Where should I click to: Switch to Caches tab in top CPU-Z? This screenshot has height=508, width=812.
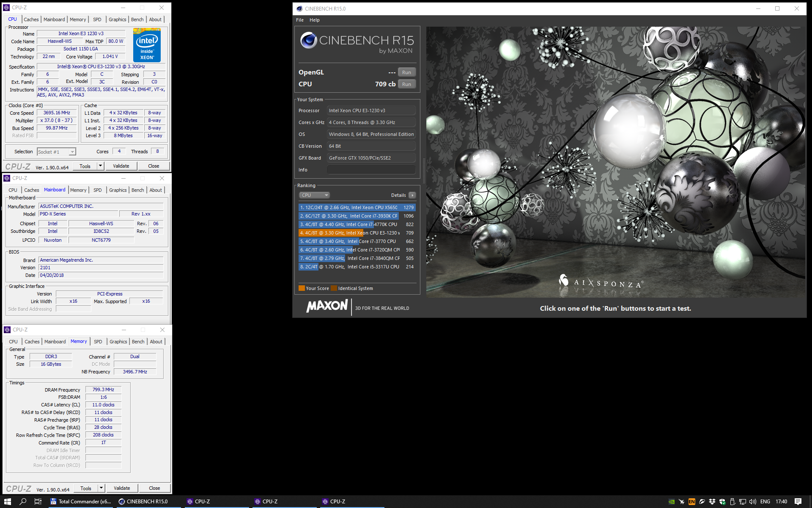(31, 19)
